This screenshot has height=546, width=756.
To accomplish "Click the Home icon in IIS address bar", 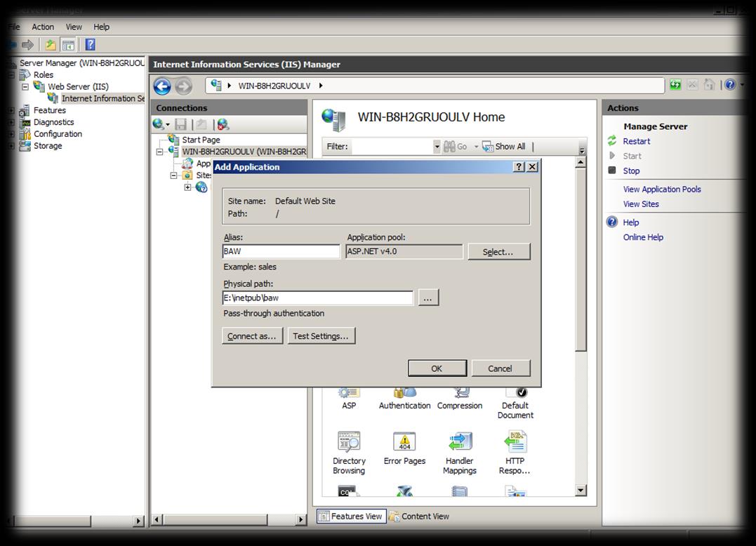I will click(x=709, y=86).
